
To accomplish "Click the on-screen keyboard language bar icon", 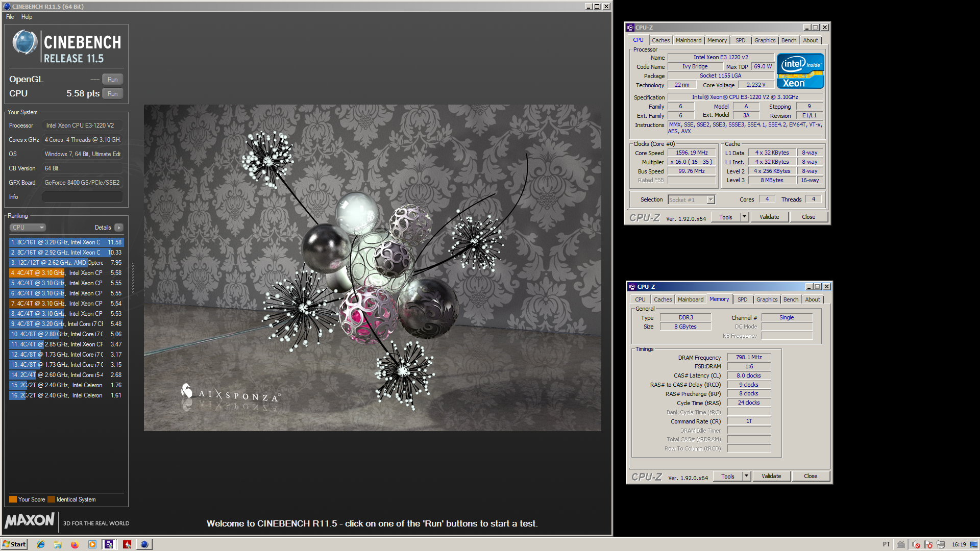I will coord(901,544).
